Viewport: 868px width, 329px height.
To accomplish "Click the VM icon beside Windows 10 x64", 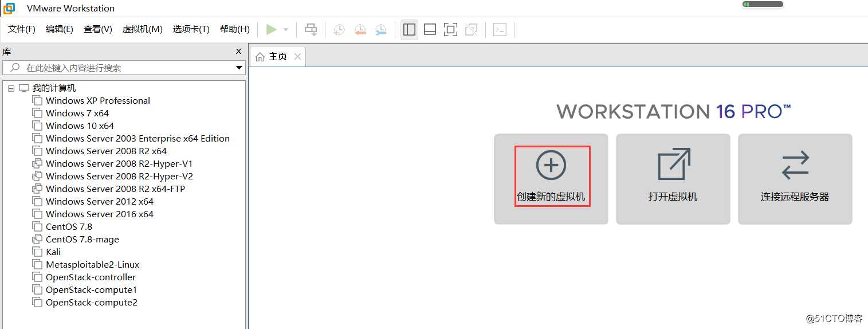I will (x=37, y=126).
